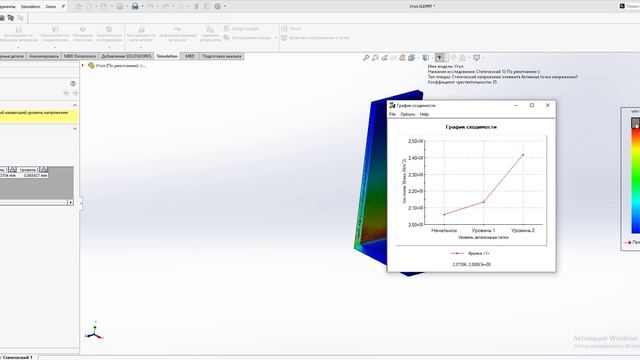Open Инструменты эпюры dropdown arrow
Screen dimensions: 640x360
pos(276,38)
